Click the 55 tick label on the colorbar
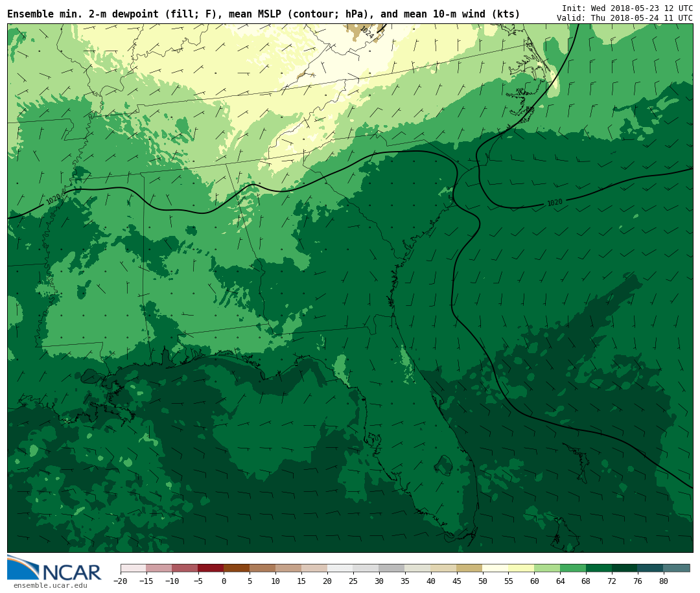This screenshot has width=700, height=593. click(509, 581)
